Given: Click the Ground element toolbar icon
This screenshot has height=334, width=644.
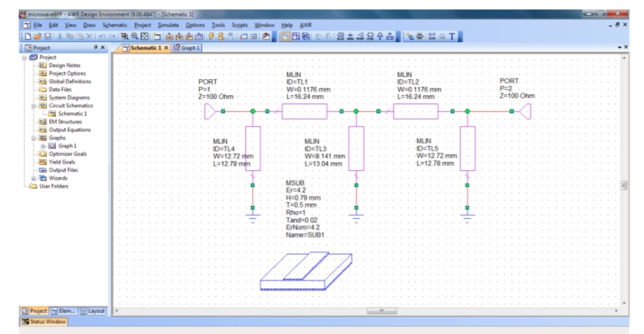Looking at the screenshot, I should click(350, 36).
